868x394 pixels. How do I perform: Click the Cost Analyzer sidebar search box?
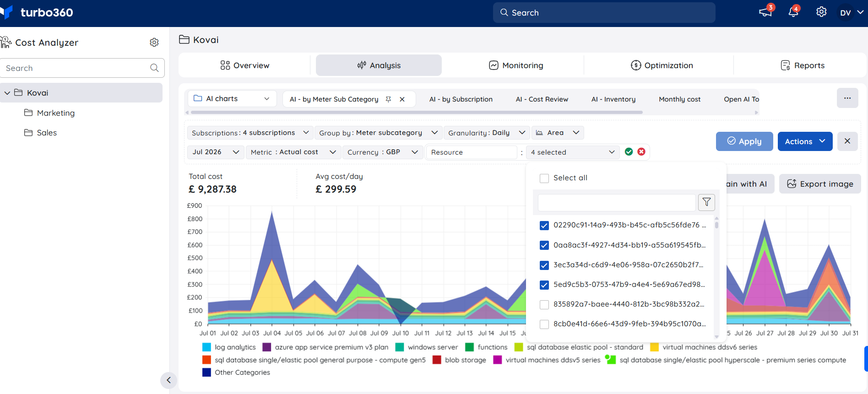click(82, 68)
